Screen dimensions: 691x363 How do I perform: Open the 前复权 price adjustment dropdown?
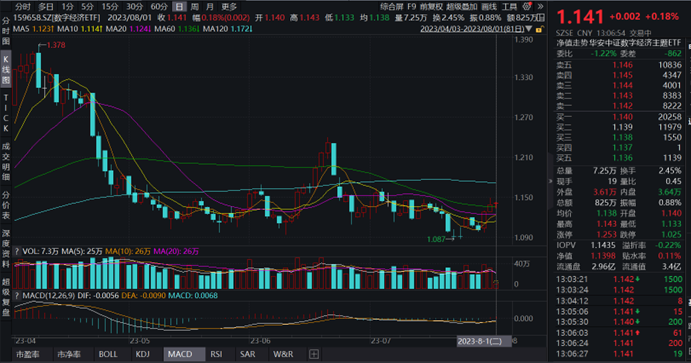[431, 7]
